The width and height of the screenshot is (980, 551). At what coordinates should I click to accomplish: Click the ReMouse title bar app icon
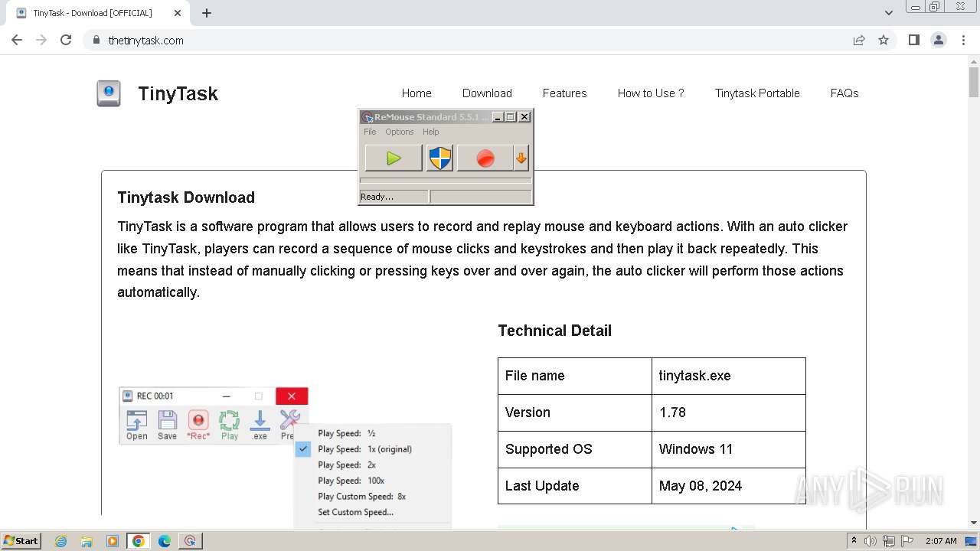tap(367, 117)
